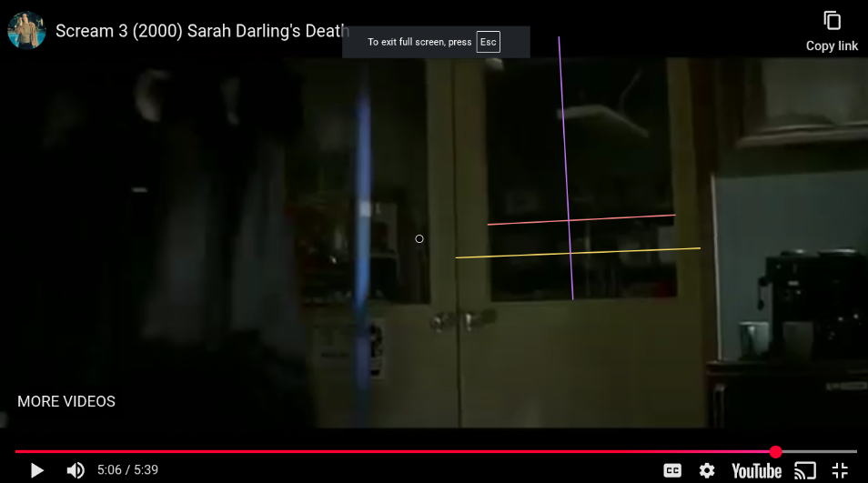
Task: Seek to the middle of the progress bar
Action: 436,452
